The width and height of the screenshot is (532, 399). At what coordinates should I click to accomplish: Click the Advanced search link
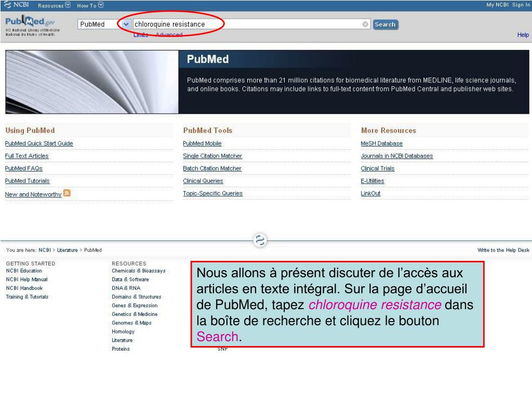click(169, 35)
